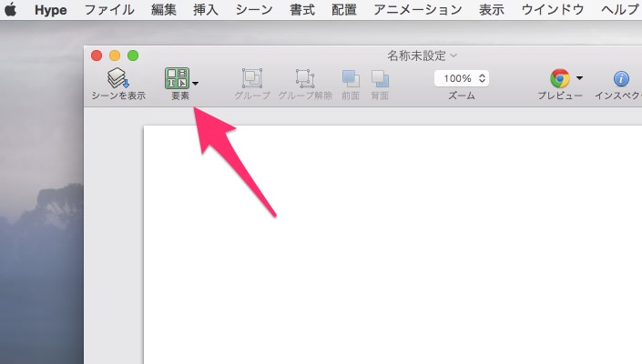Minimize the window with yellow button
642x364 pixels.
point(115,56)
